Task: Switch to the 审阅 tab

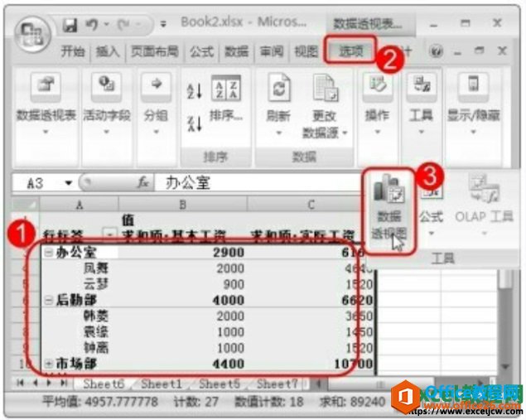Action: pos(272,51)
